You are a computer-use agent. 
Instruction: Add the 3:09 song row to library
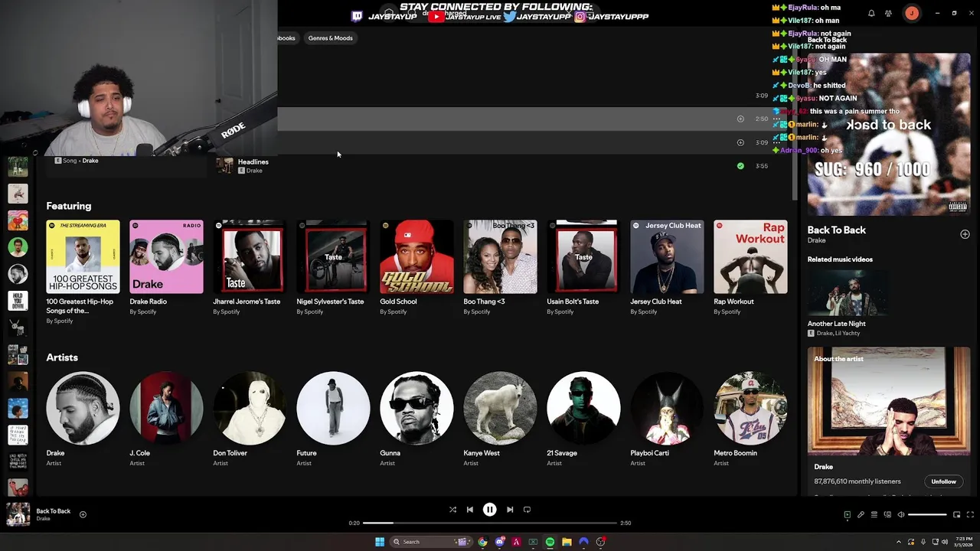[x=740, y=142]
